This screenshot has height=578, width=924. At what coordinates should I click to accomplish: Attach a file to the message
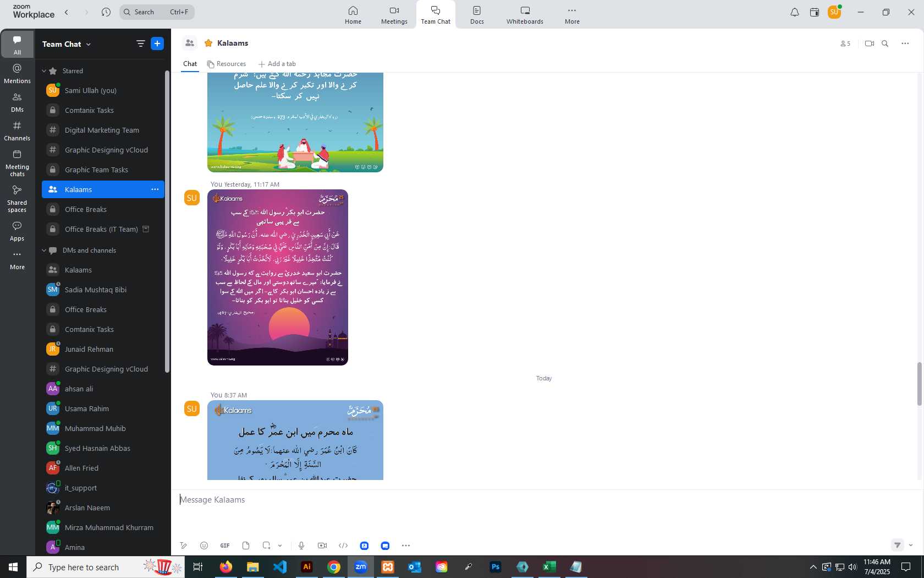point(246,546)
